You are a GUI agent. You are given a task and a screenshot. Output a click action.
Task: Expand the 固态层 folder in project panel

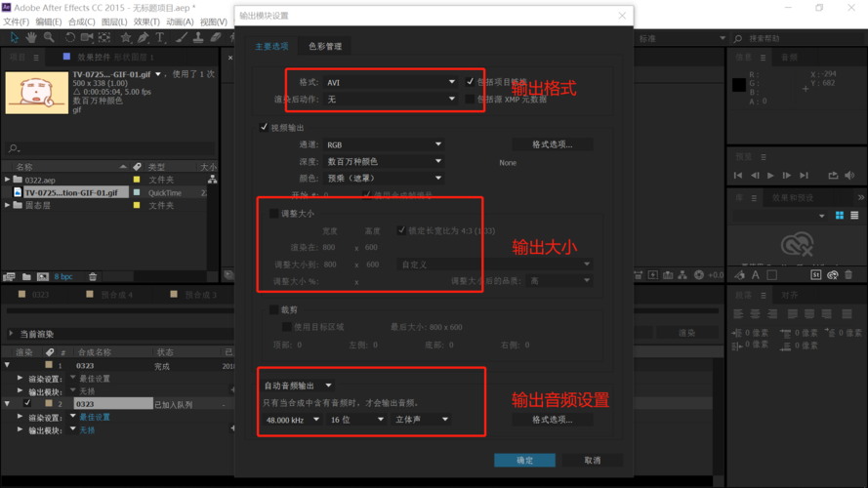coord(7,205)
